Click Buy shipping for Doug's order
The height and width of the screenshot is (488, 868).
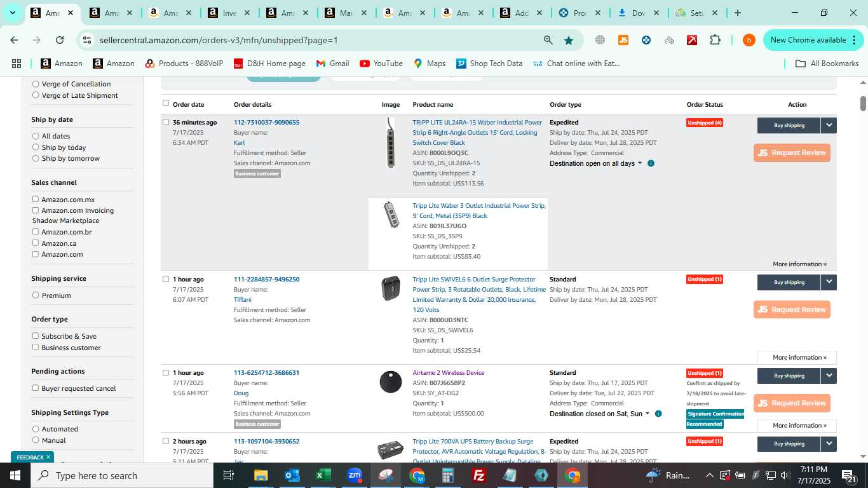point(789,376)
